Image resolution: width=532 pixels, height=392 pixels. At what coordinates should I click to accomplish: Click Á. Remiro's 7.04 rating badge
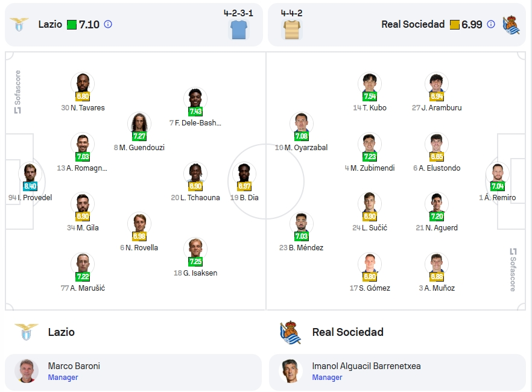[498, 186]
